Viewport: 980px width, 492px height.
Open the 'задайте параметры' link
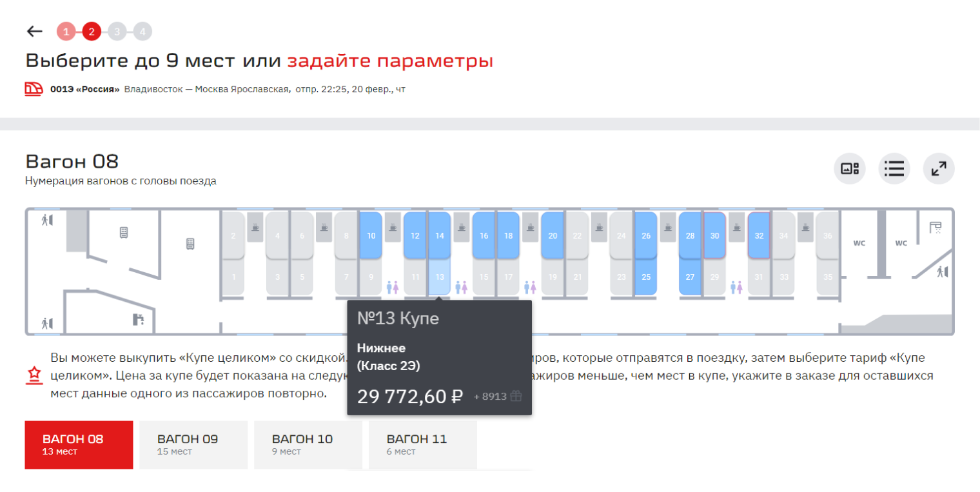[390, 61]
